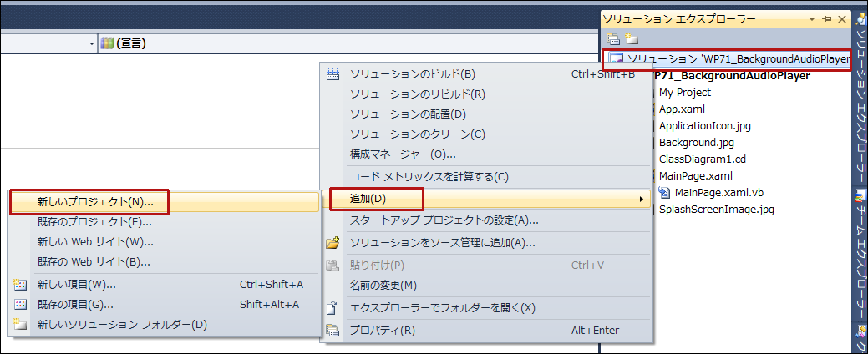Click the icon beside エクスプローラーでフォルダーを開く

pyautogui.click(x=332, y=308)
